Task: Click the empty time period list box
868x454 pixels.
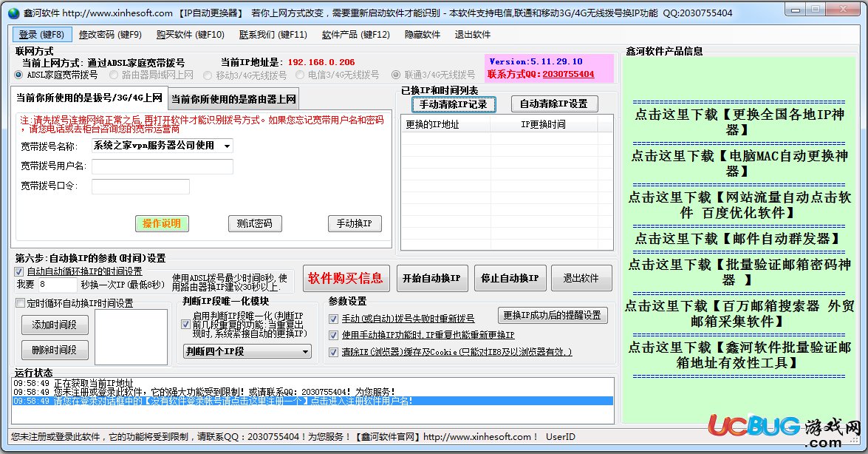Action: [131, 337]
